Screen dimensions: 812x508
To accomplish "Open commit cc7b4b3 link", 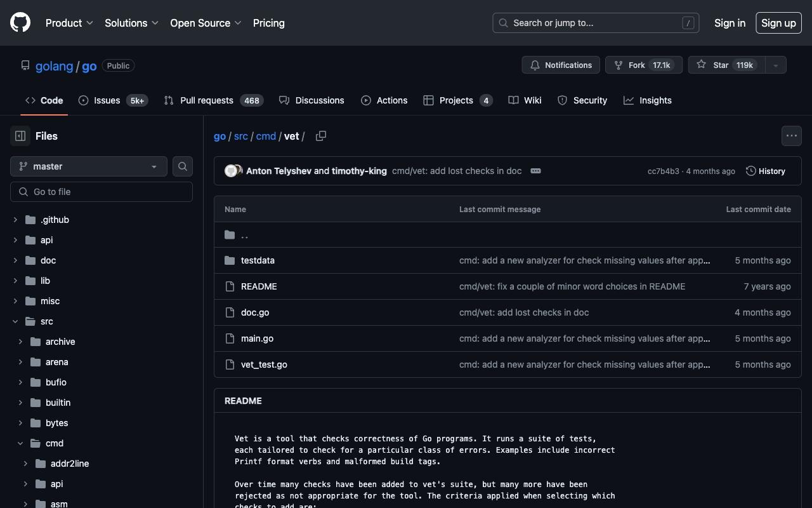I will tap(663, 171).
